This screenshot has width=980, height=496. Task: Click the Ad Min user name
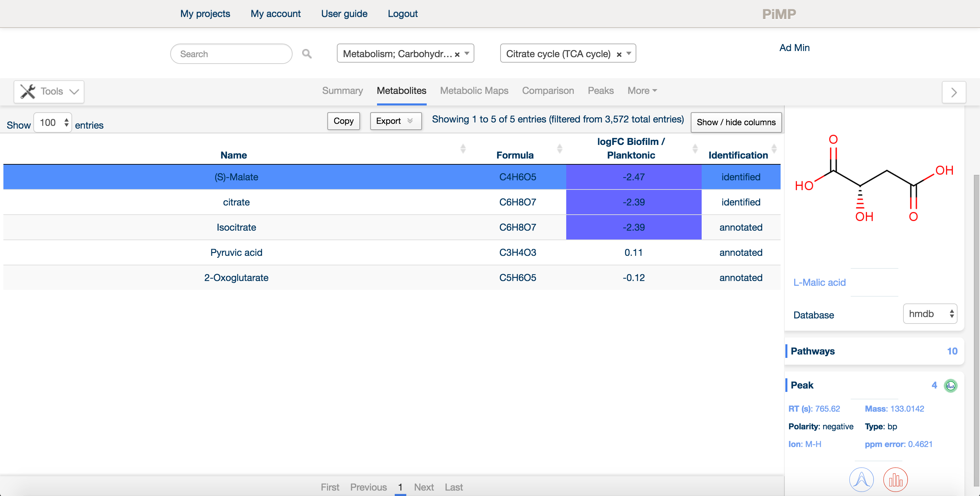pyautogui.click(x=794, y=48)
